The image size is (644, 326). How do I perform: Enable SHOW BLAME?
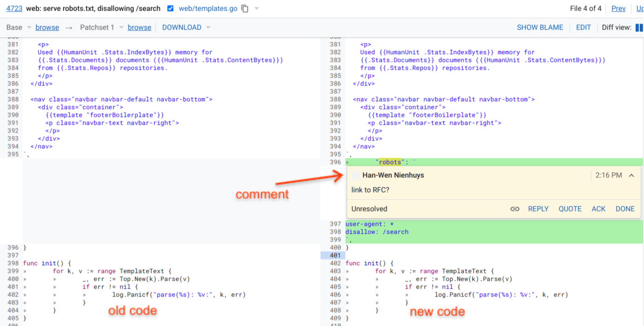pyautogui.click(x=540, y=27)
